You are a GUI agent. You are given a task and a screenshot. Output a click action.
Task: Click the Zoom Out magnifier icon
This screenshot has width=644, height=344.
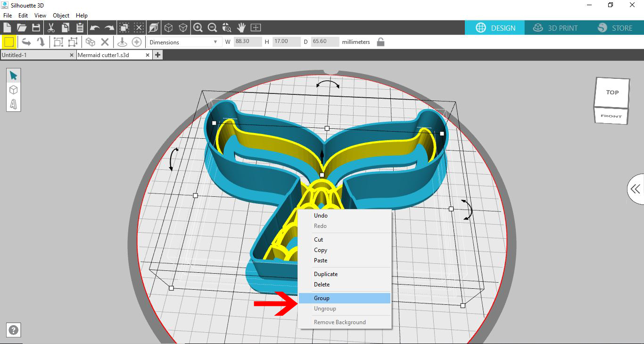coord(212,27)
